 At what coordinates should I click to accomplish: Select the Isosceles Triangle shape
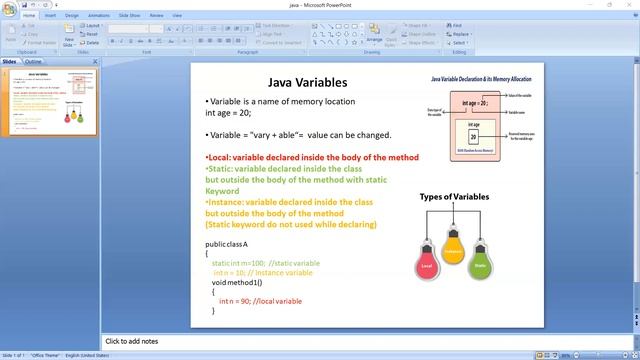click(315, 34)
